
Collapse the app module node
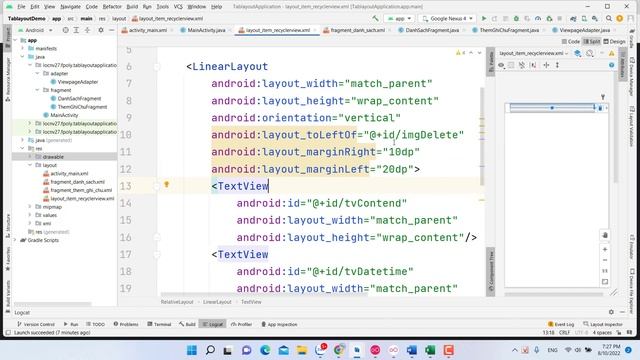click(16, 40)
